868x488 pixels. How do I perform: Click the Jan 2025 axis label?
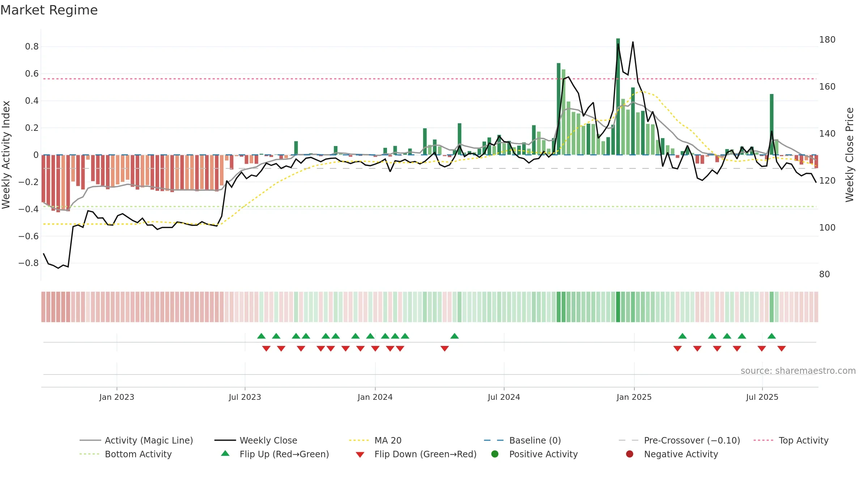coord(634,397)
